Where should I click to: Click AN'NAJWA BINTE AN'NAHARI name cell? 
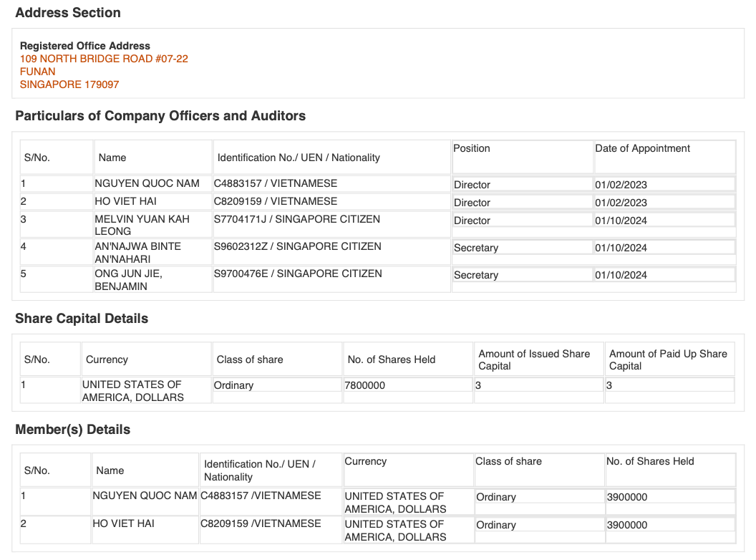[137, 252]
